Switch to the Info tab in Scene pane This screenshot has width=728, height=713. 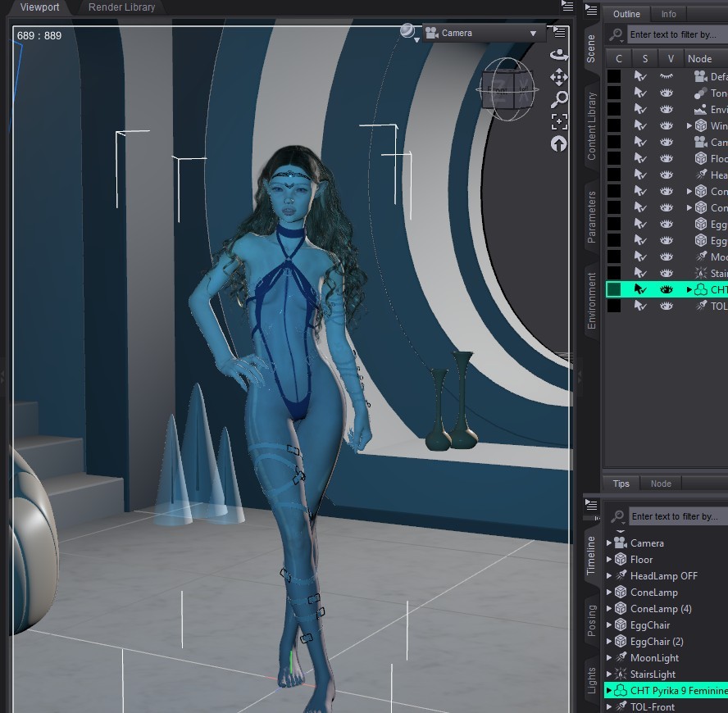pyautogui.click(x=669, y=14)
